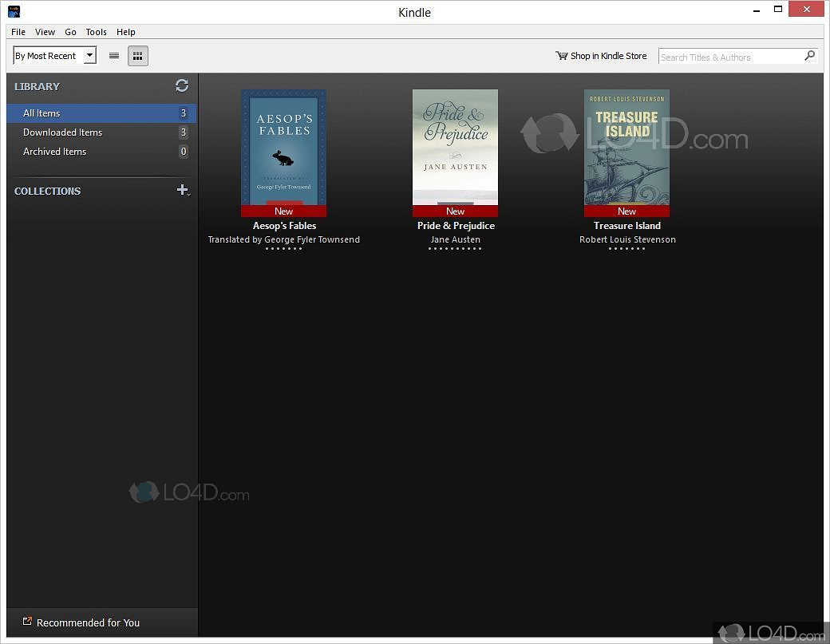
Task: Maximize the Kindle window
Action: [777, 10]
